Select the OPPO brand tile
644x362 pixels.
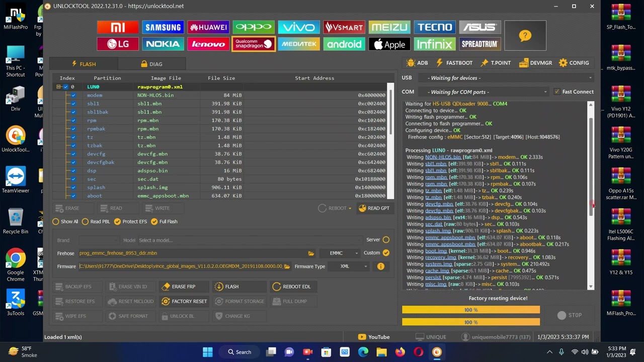[254, 27]
